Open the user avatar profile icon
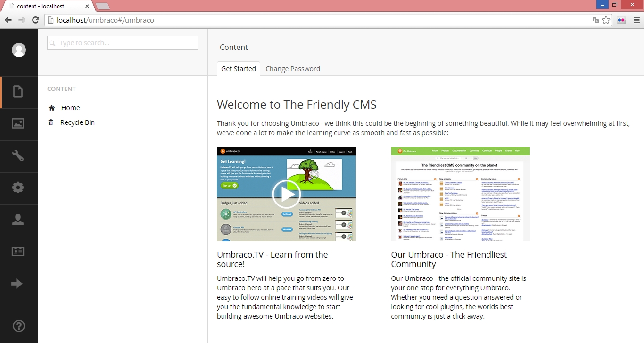 click(x=19, y=50)
